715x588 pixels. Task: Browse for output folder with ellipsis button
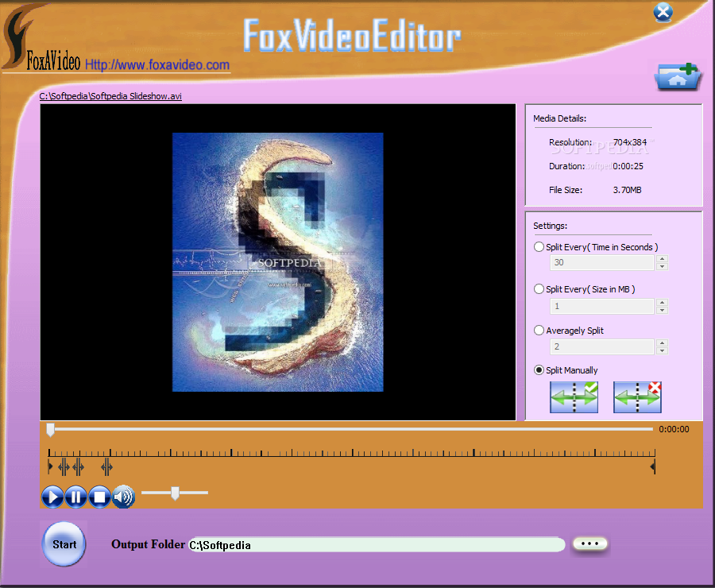tap(589, 544)
